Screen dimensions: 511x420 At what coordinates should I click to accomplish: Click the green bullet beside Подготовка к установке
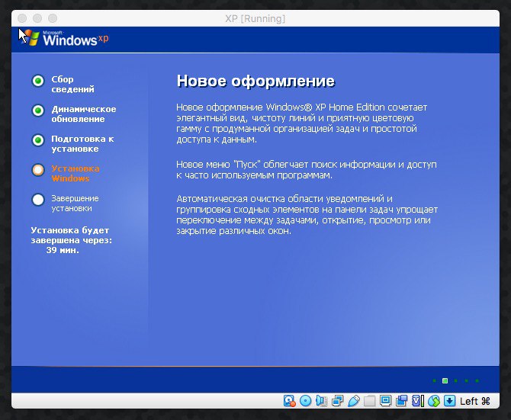[38, 140]
